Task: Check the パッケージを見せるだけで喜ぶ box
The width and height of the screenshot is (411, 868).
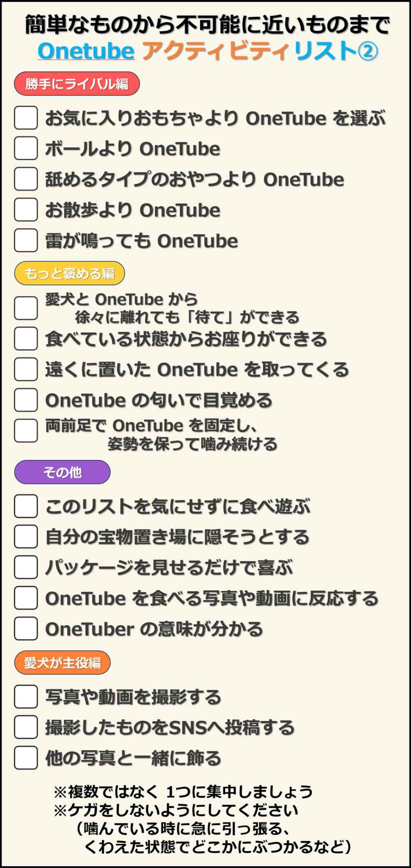Action: [x=26, y=567]
